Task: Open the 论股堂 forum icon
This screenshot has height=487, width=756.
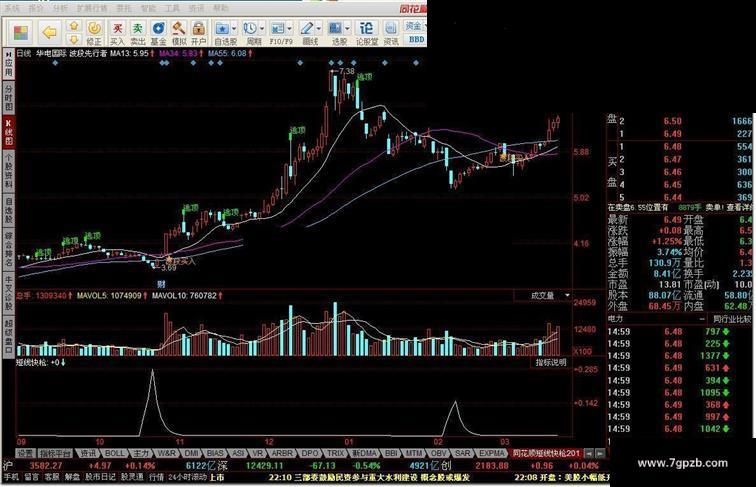Action: (366, 32)
